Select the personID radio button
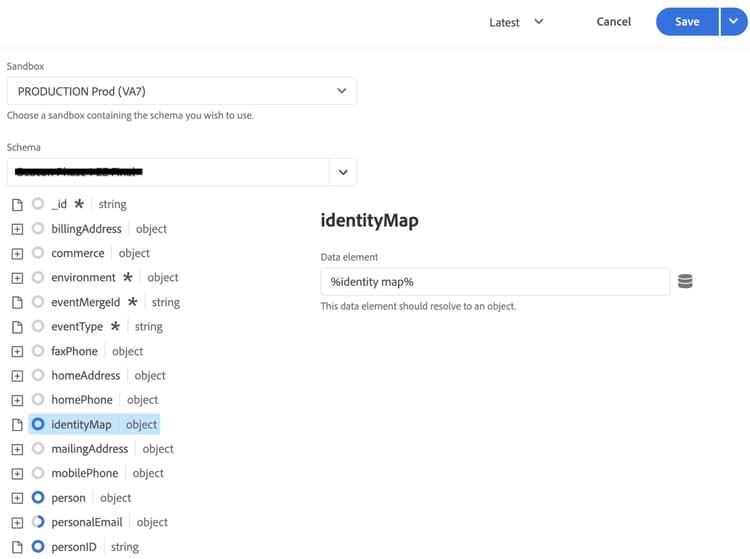Screen dimensions: 750x559 [38, 546]
